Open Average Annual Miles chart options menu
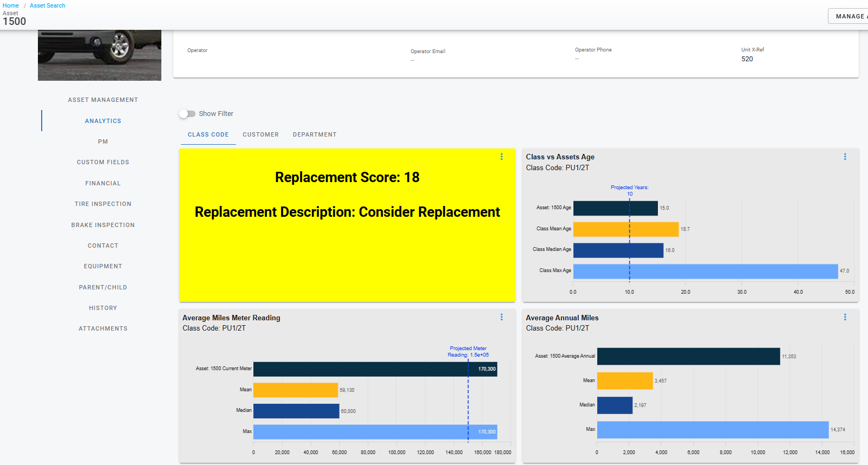The width and height of the screenshot is (868, 465). pos(845,317)
